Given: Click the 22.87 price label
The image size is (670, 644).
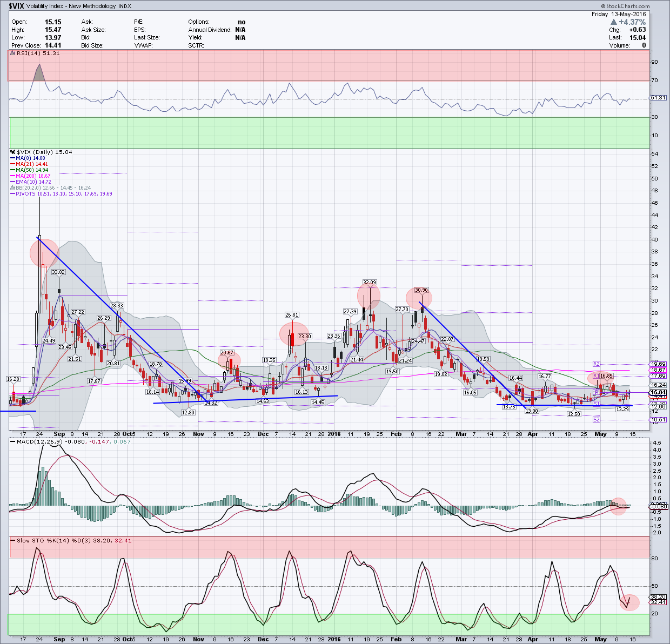Looking at the screenshot, I should pyautogui.click(x=447, y=339).
